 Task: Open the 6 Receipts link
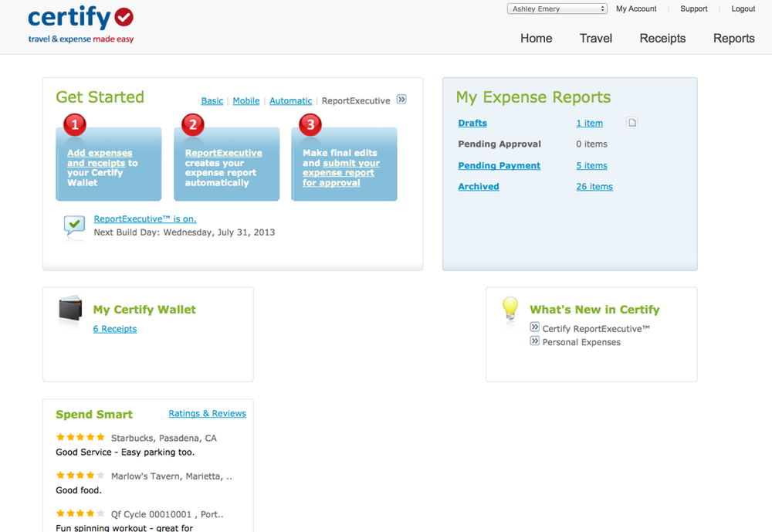pyautogui.click(x=115, y=329)
